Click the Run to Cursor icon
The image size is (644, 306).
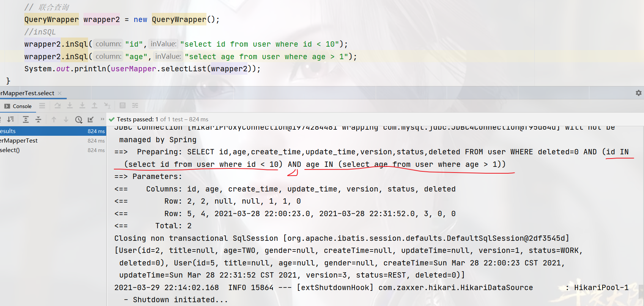click(107, 106)
